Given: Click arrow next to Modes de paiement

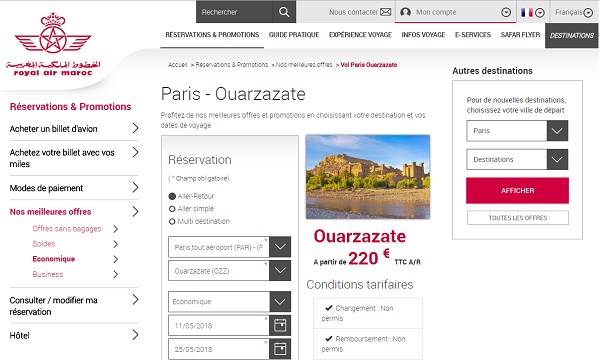Looking at the screenshot, I should 135,187.
